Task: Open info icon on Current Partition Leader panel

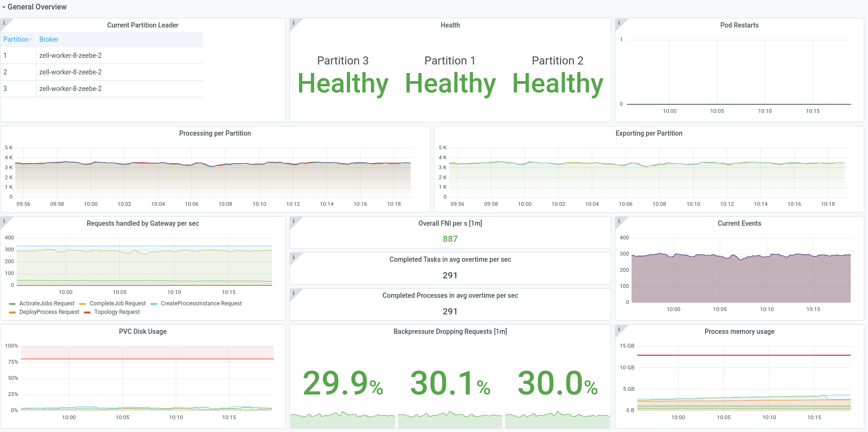Action: (4, 23)
